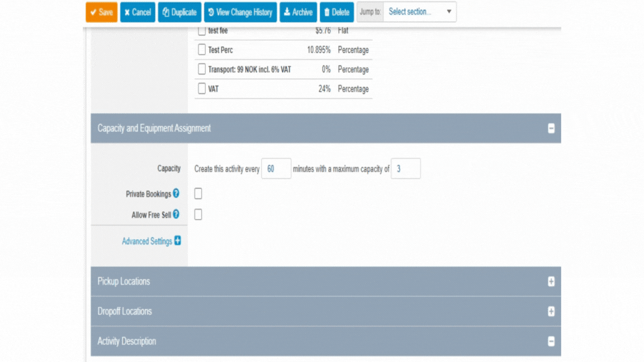Image resolution: width=644 pixels, height=362 pixels.
Task: Collapse Capacity and Equipment Assignment section
Action: [551, 128]
